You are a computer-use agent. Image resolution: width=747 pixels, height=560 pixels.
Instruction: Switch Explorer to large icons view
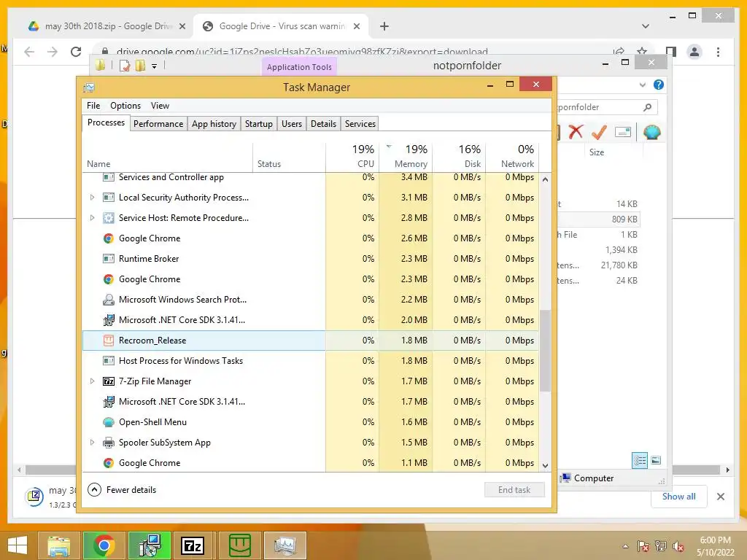pyautogui.click(x=656, y=460)
